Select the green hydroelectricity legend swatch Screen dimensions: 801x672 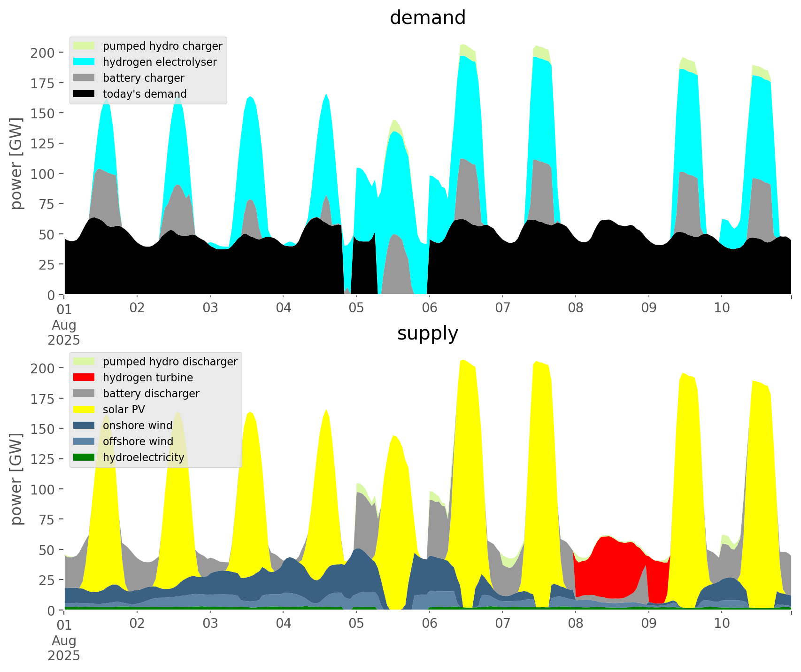(x=84, y=457)
